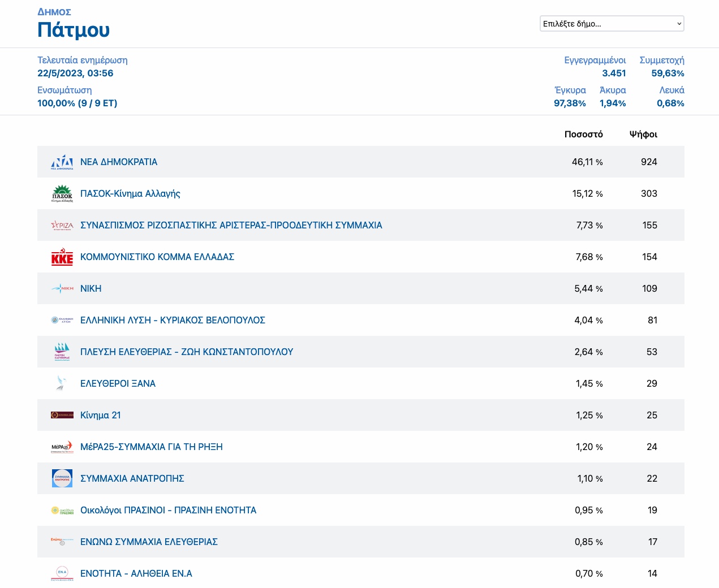Screen dimensions: 719x588
Task: Click the 'Συμμετοχή' label
Action: click(662, 60)
